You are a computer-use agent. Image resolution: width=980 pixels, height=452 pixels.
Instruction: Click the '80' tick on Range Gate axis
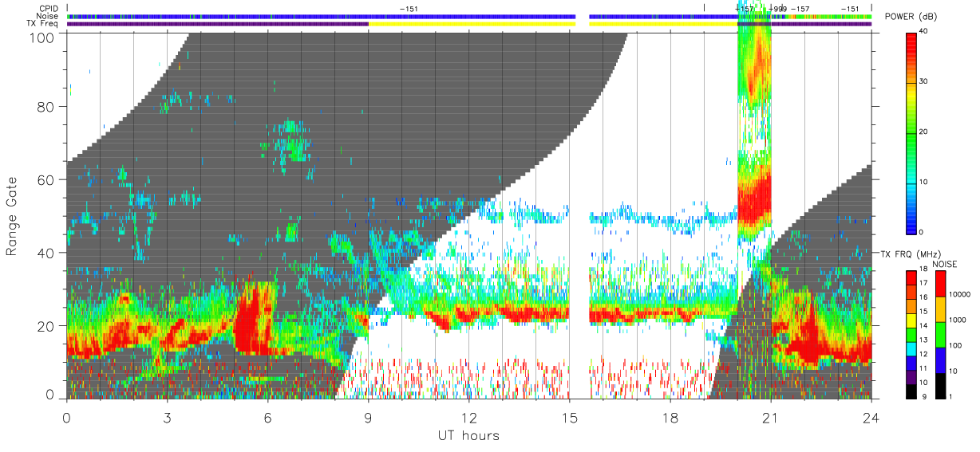(x=46, y=106)
